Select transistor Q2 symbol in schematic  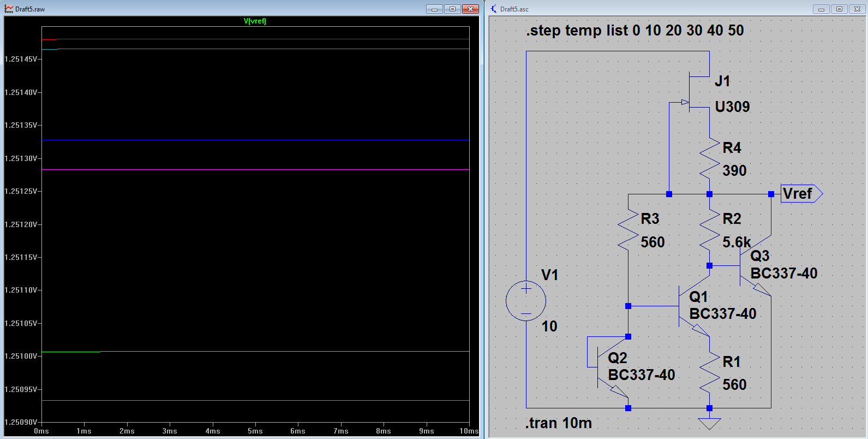[x=613, y=367]
